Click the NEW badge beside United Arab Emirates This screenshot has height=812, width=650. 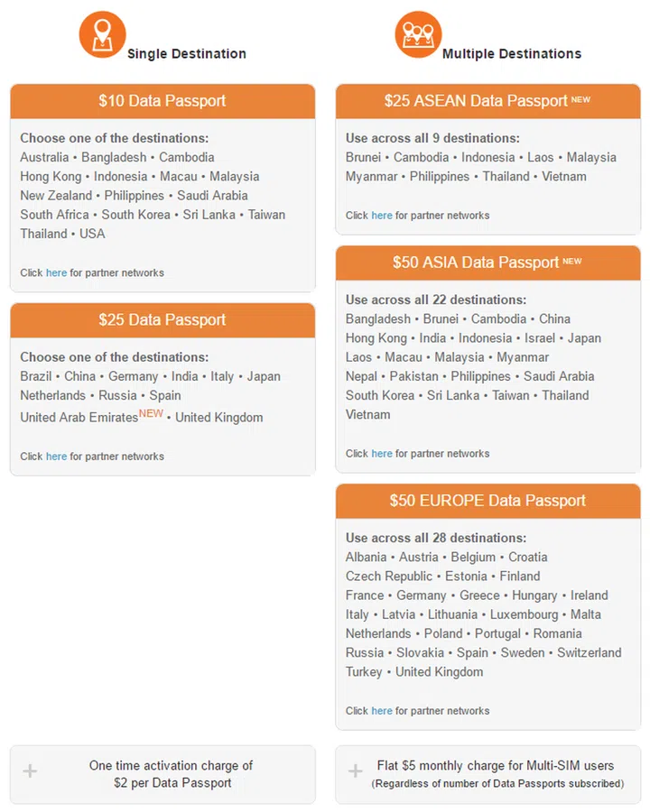click(151, 413)
